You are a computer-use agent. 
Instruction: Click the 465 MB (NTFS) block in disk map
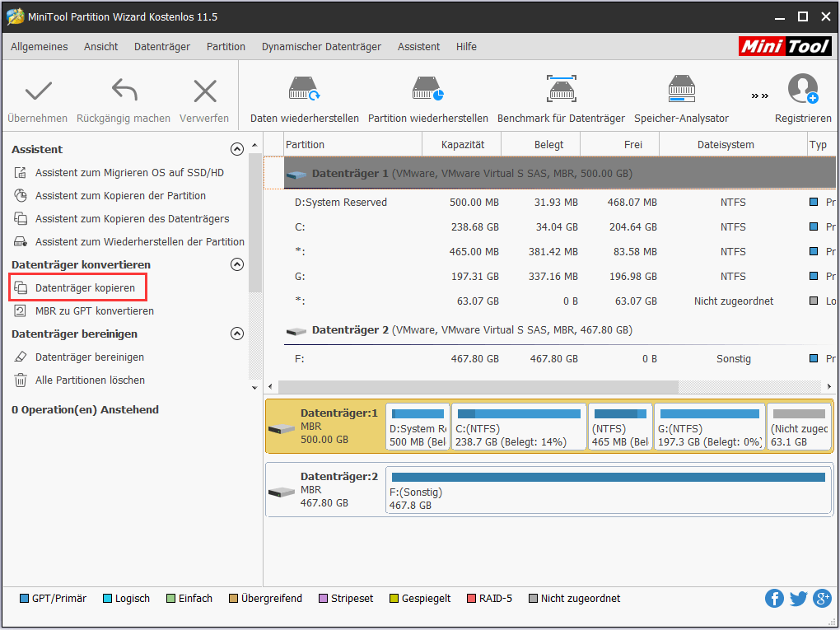point(620,427)
